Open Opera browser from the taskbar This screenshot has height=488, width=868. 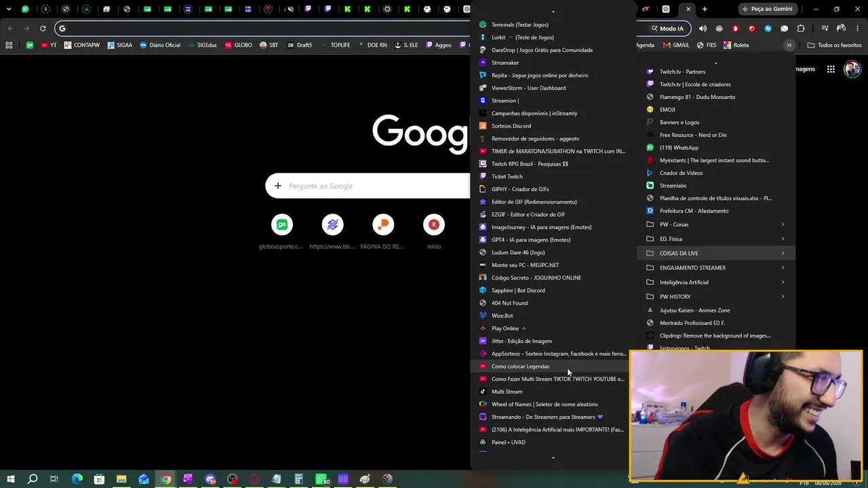click(x=254, y=479)
